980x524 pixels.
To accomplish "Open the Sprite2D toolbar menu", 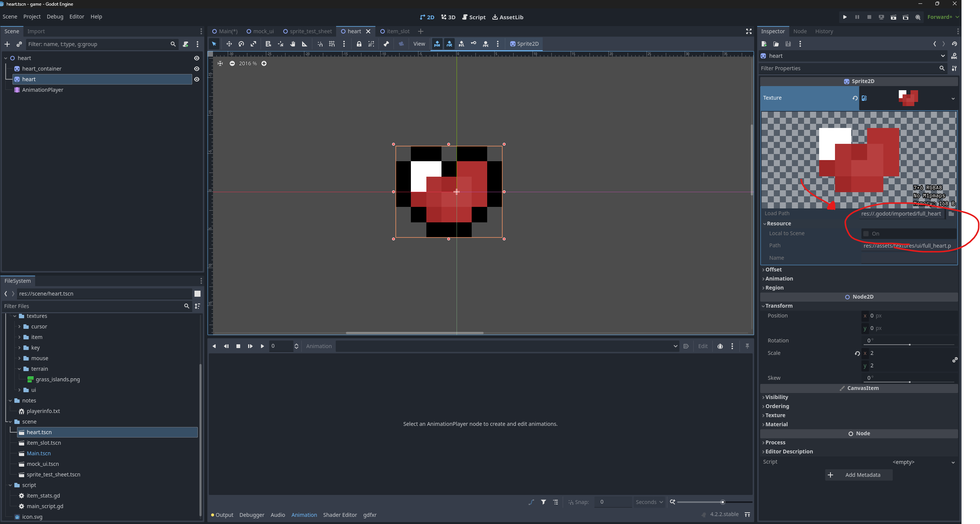I will (524, 44).
